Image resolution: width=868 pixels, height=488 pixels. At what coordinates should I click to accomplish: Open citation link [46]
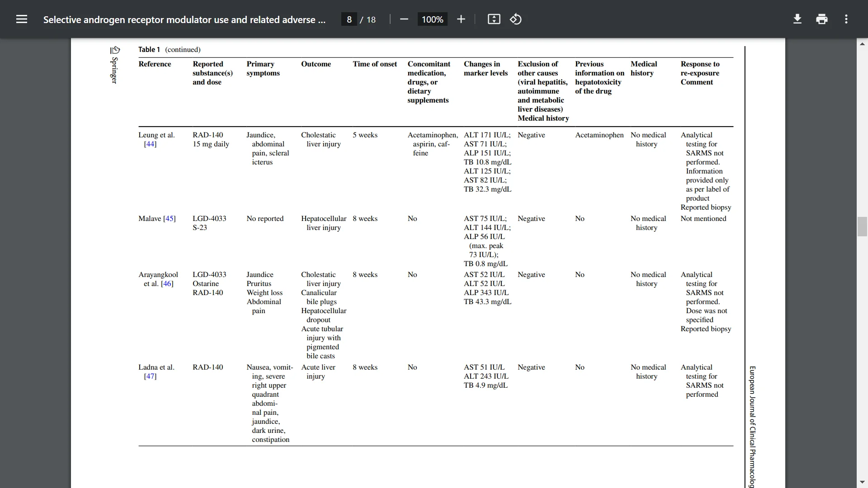point(167,284)
